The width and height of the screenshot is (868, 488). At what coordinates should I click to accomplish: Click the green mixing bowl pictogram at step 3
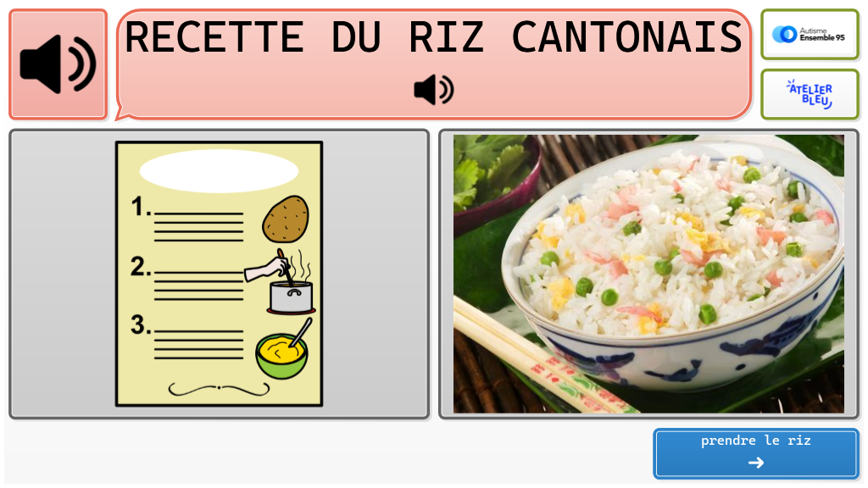283,350
